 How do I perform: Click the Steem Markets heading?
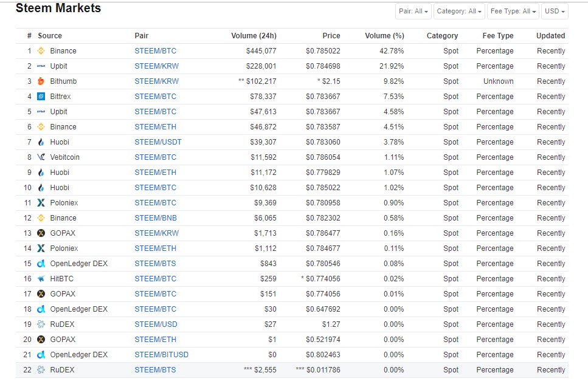58,8
